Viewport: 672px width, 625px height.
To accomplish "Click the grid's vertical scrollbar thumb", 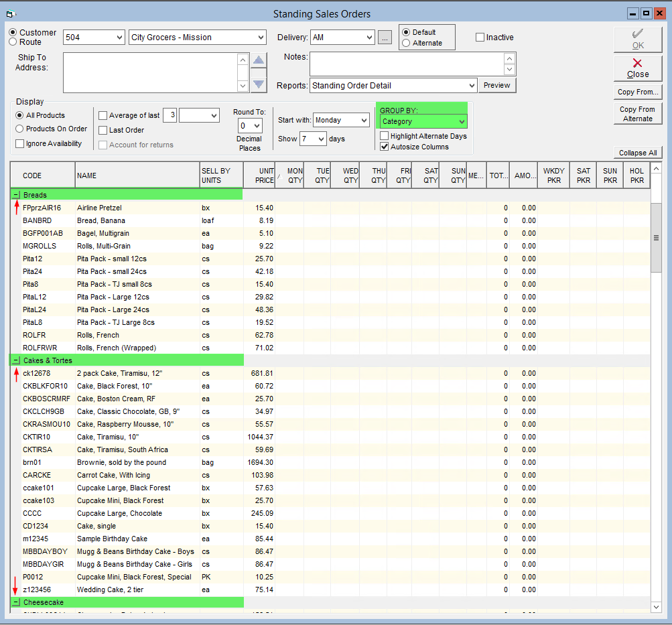I will point(656,238).
